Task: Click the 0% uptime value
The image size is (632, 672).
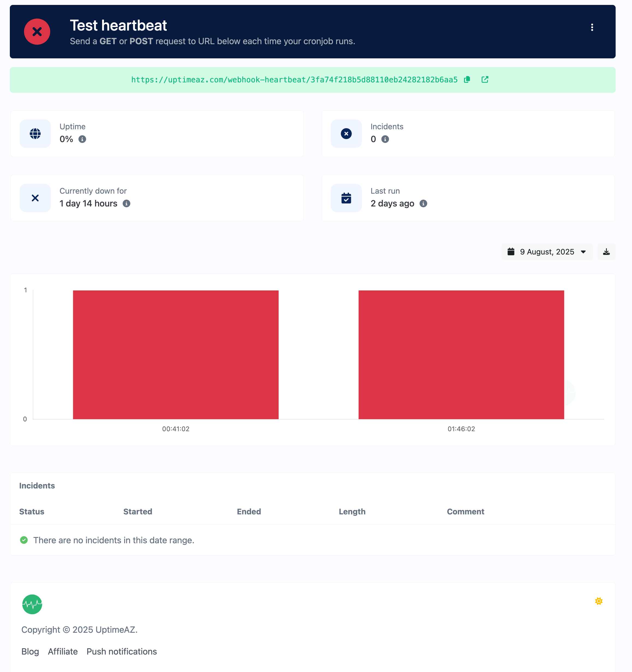Action: click(x=66, y=139)
